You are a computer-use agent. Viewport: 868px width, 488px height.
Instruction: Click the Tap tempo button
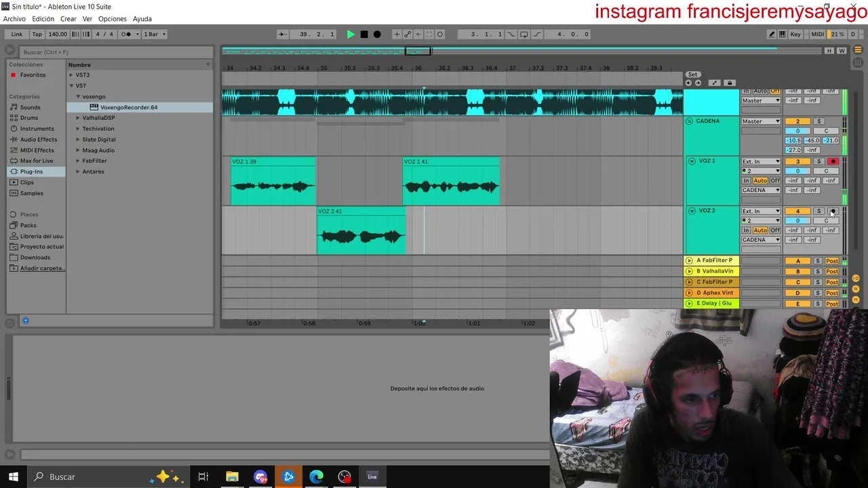pos(37,34)
